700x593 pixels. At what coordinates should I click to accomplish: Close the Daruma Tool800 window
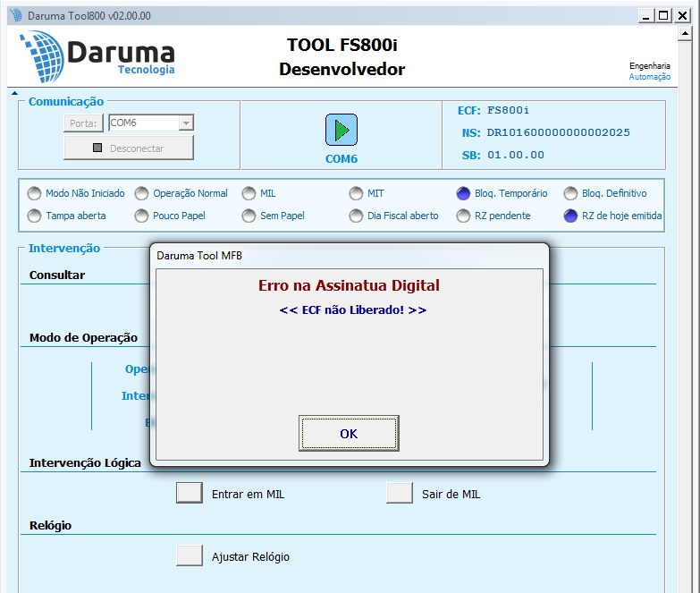[683, 16]
